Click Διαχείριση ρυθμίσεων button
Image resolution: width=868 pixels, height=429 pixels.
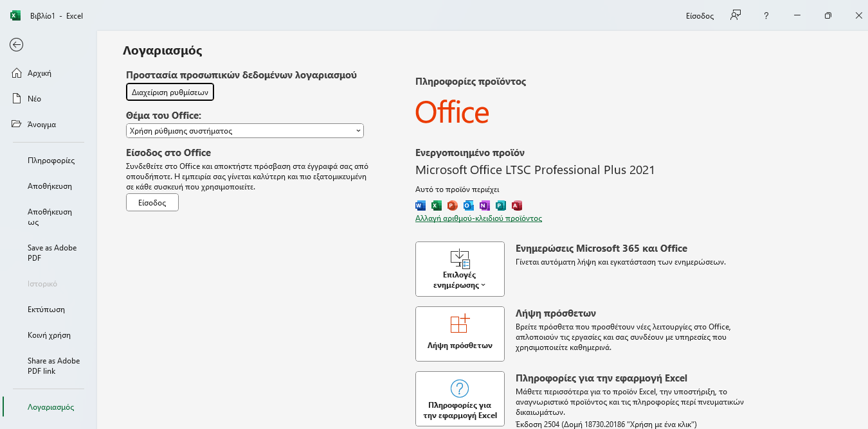tap(170, 92)
